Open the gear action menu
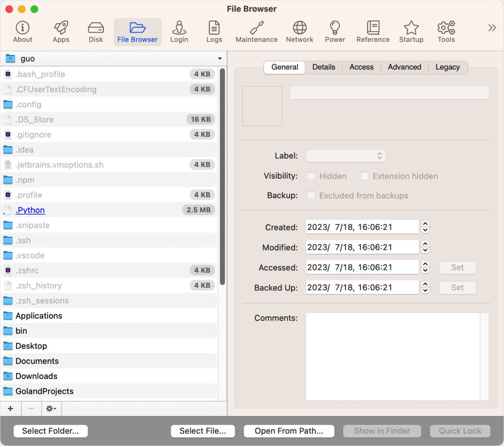Image resolution: width=504 pixels, height=446 pixels. [x=51, y=408]
